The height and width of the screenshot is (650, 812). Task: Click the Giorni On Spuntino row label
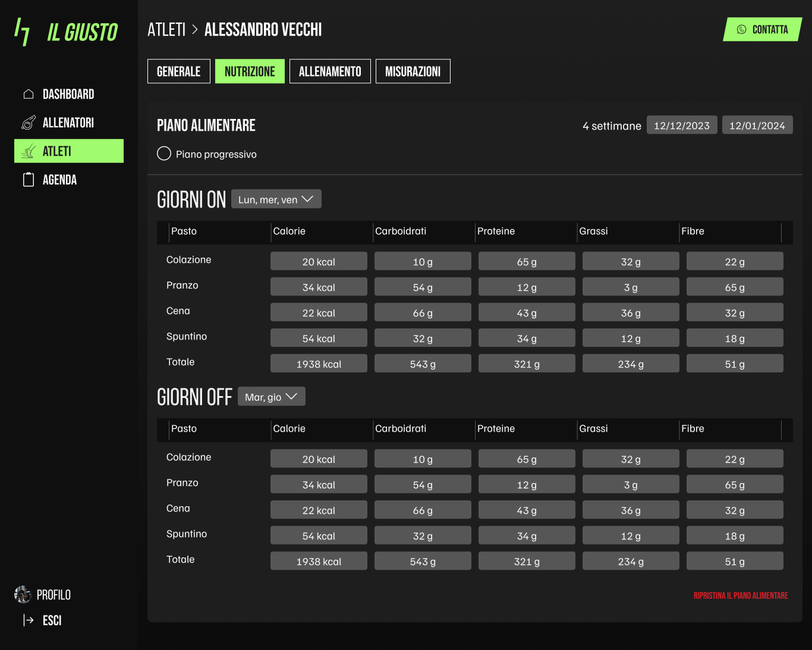pos(187,336)
